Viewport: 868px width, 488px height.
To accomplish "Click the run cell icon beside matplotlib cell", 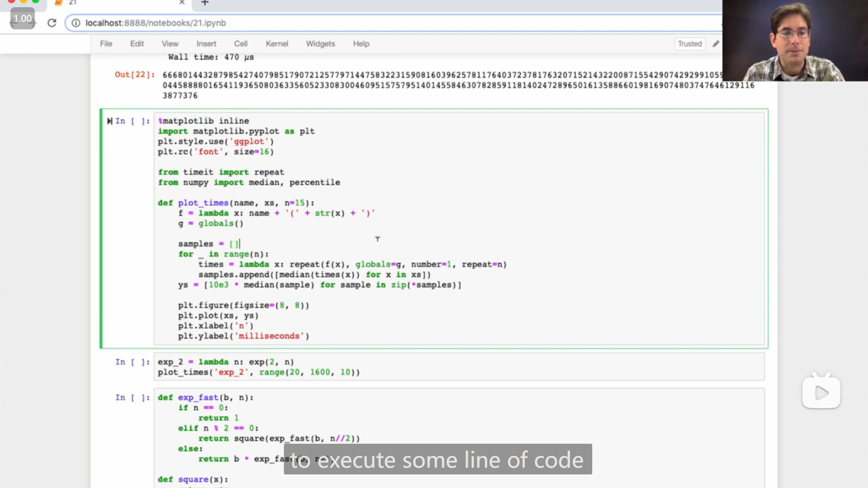I will [109, 121].
